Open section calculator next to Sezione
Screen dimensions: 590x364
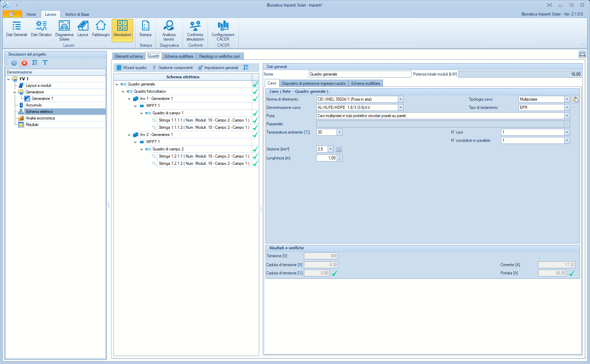[339, 149]
